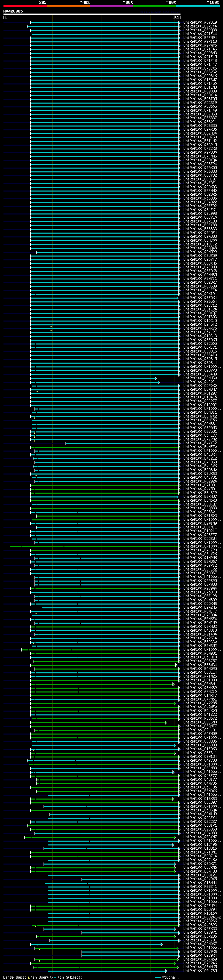223x980 pixels.
Task: Click the cyan ~100% legend segment
Action: [198, 6]
